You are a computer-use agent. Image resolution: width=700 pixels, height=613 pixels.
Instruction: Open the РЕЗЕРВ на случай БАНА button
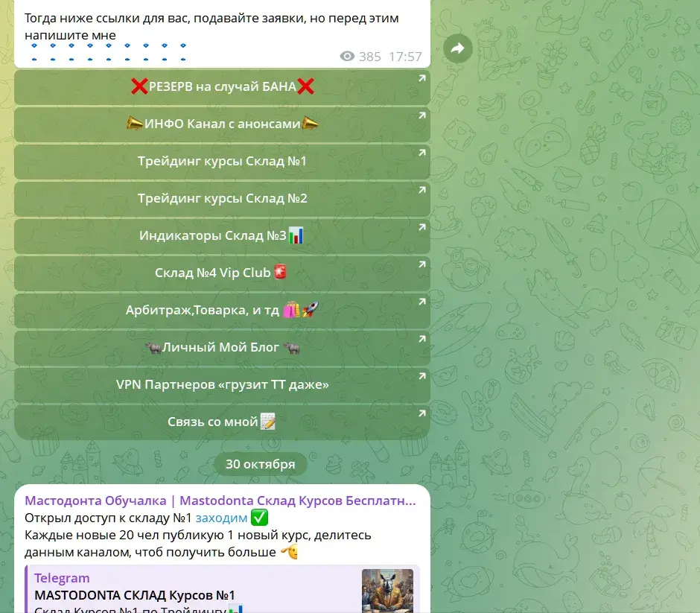pyautogui.click(x=222, y=86)
